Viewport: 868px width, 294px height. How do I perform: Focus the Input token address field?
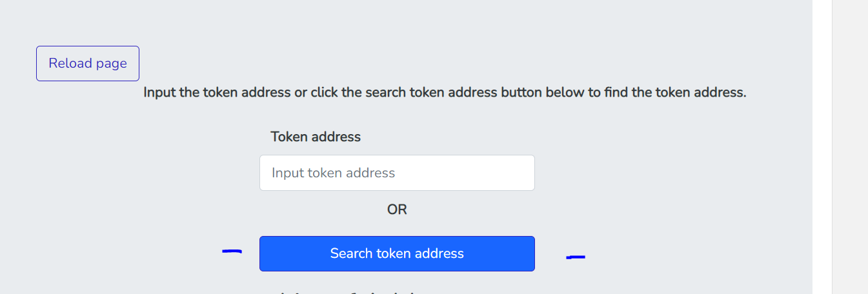(x=397, y=173)
